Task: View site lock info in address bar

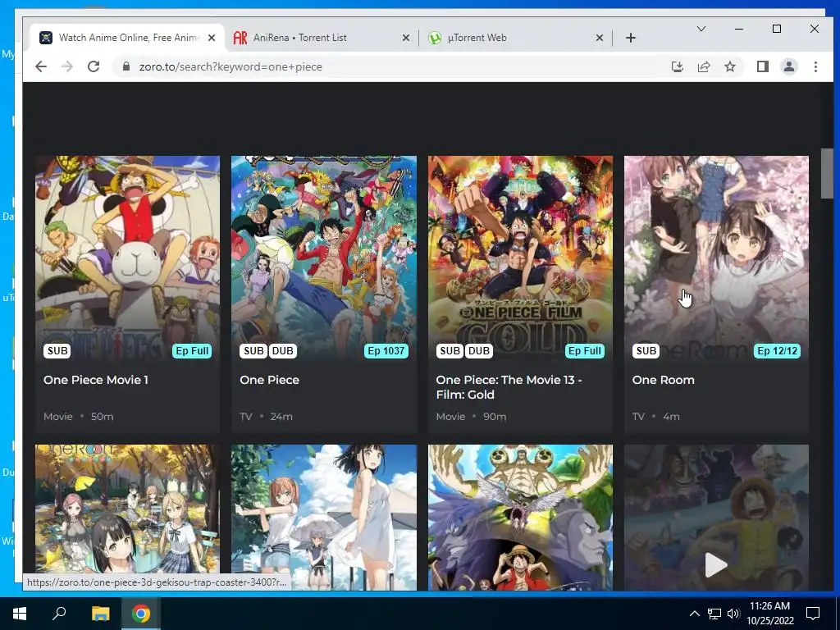Action: pyautogui.click(x=126, y=66)
